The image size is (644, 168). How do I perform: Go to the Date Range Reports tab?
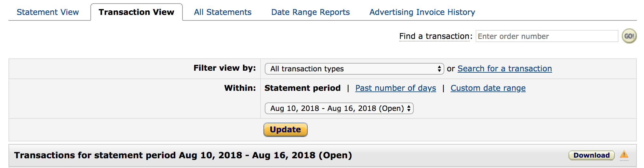(311, 12)
